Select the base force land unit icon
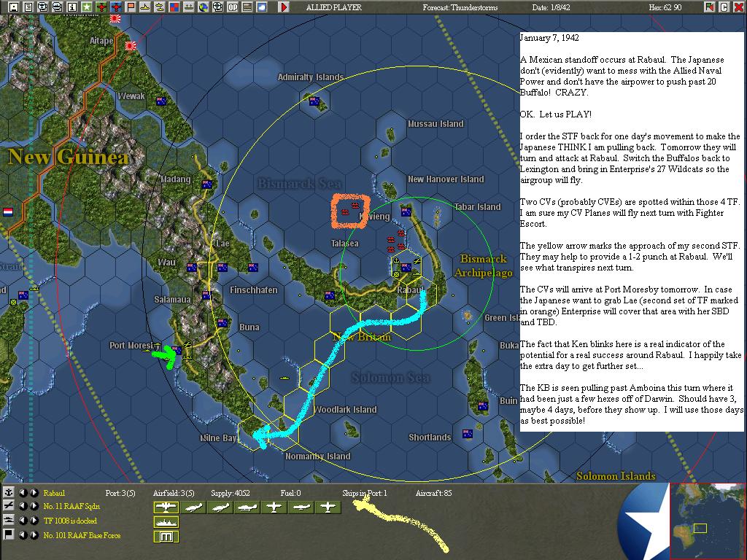This screenshot has height=560, width=747. pos(166,537)
